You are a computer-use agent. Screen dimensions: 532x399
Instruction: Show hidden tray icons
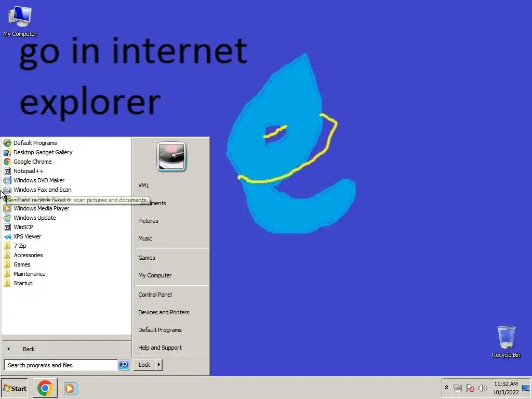446,388
